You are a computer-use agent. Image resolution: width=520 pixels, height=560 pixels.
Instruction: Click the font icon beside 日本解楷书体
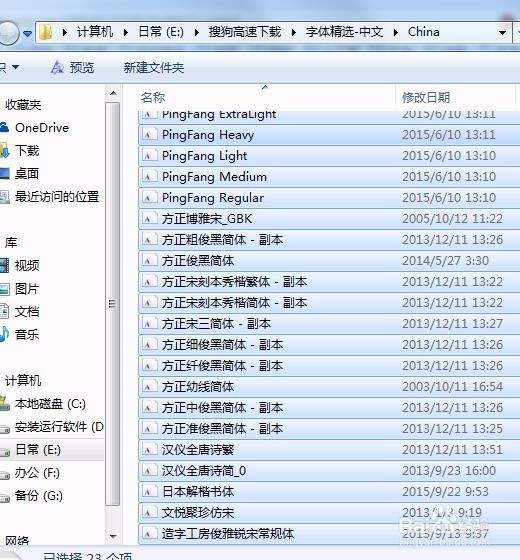(150, 492)
